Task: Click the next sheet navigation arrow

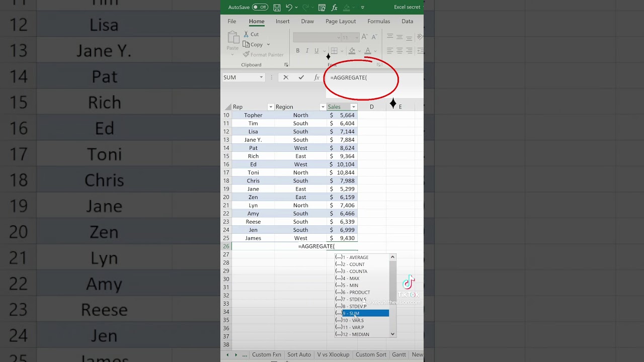Action: [236, 355]
